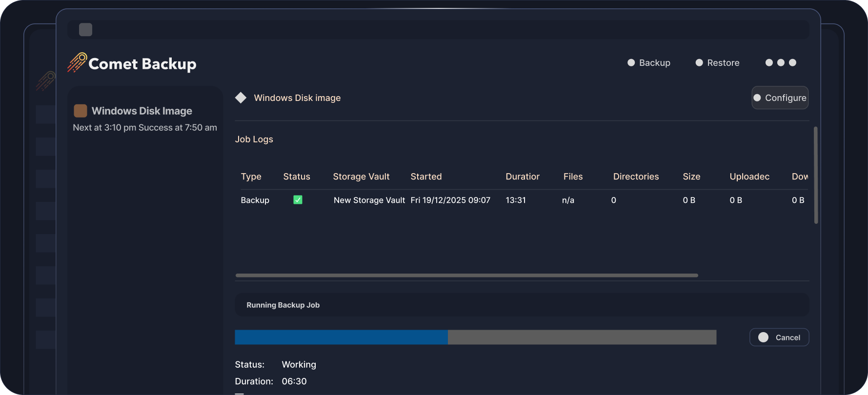
Task: Select Windows Disk Image in sidebar
Action: click(x=141, y=111)
